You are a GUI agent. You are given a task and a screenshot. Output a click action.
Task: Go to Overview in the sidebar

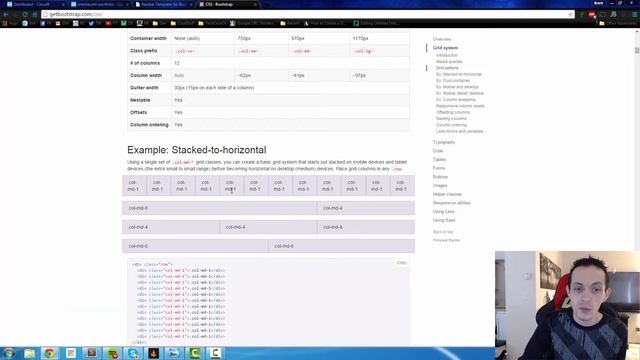click(442, 39)
